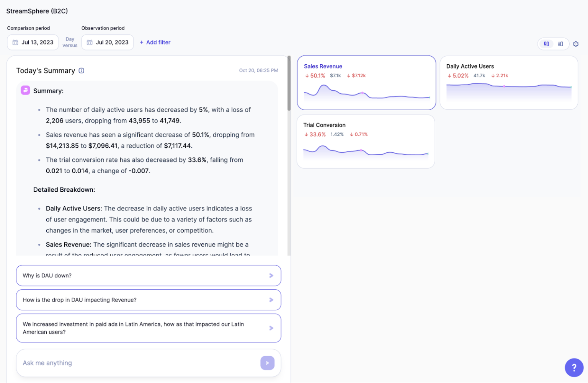Click the 43,955 users value in the summary
Image resolution: width=588 pixels, height=383 pixels.
[x=139, y=121]
